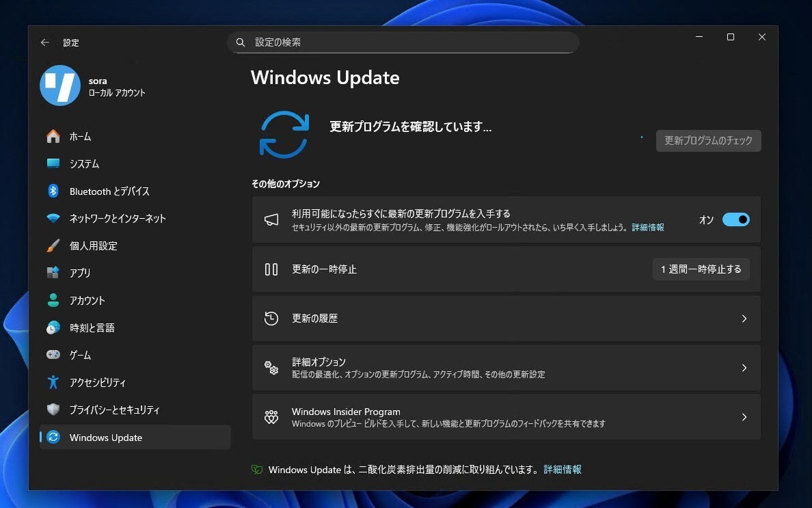This screenshot has width=812, height=508.
Task: Click the ゲーム controller icon
Action: (53, 355)
